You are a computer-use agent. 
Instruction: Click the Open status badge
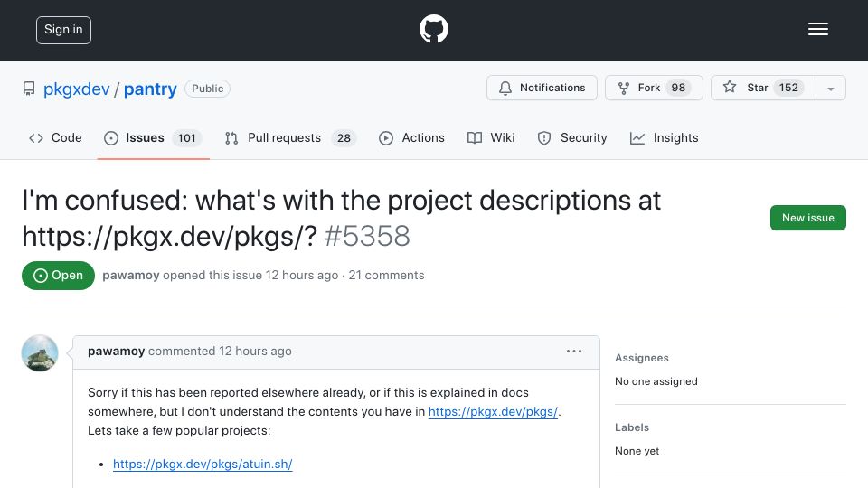pos(58,276)
